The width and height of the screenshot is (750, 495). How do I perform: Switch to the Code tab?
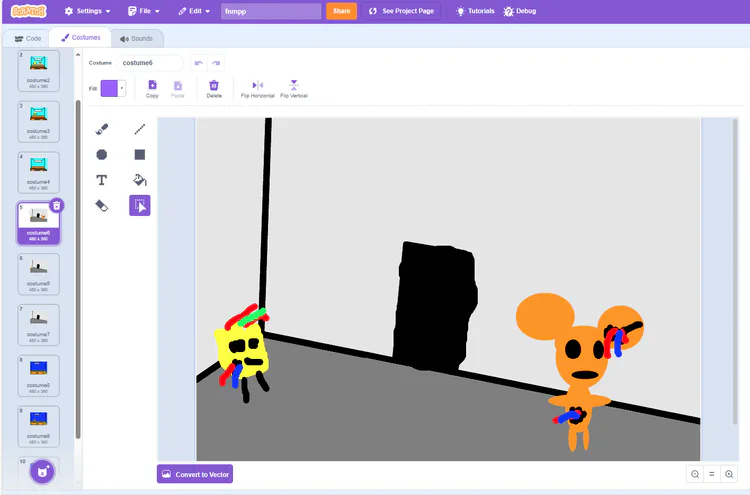click(28, 38)
